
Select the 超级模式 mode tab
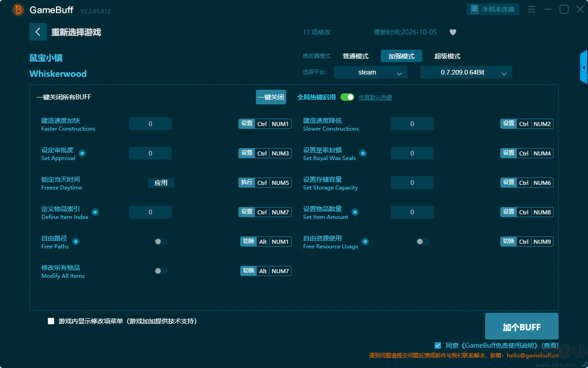point(447,56)
